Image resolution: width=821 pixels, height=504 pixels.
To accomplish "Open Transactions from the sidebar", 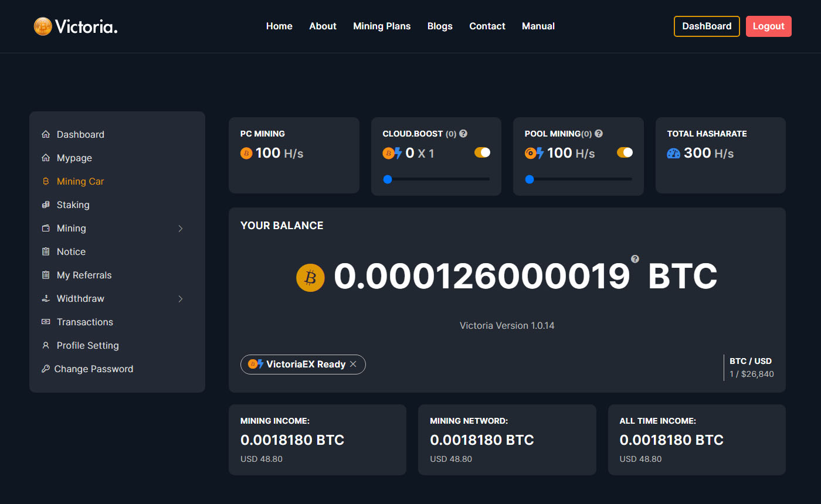I will point(85,322).
